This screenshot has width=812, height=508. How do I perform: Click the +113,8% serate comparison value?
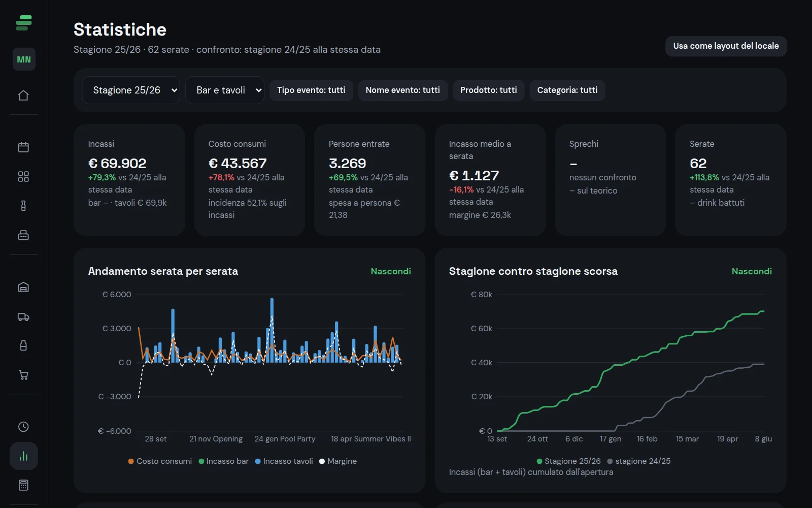click(x=704, y=178)
